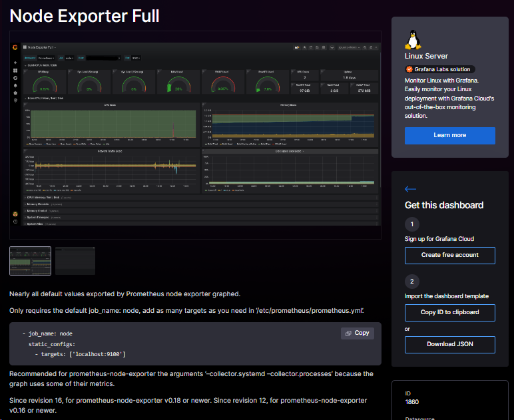Click the paragraph mentioning revision 16
The image size is (514, 420).
tap(188, 405)
